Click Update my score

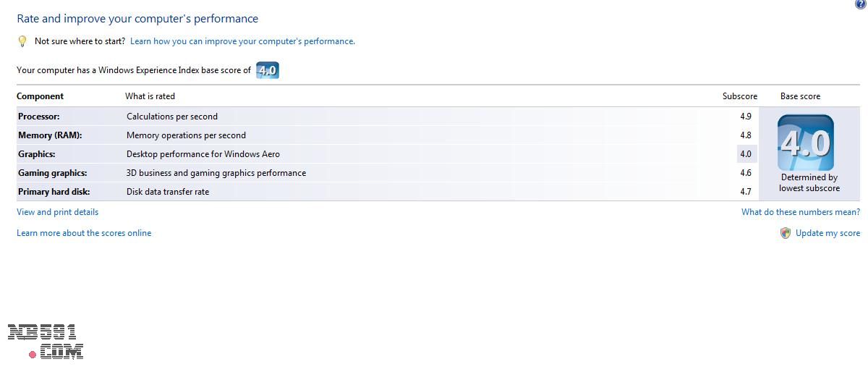click(x=827, y=233)
